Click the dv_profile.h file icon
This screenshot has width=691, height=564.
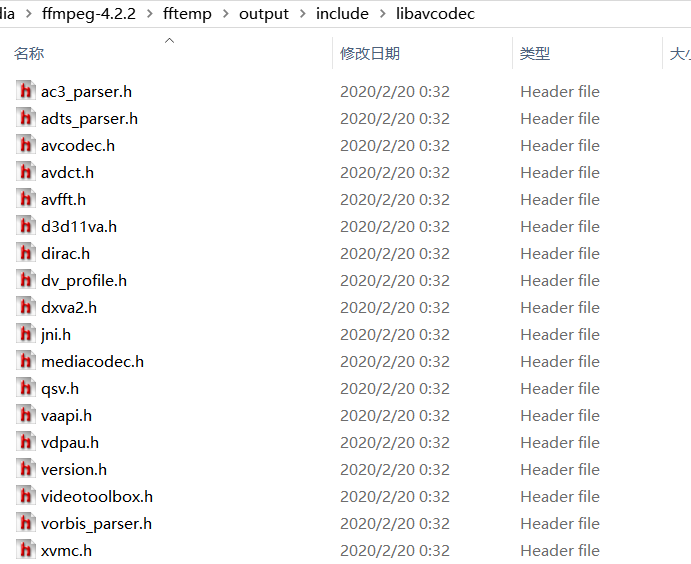[x=26, y=280]
